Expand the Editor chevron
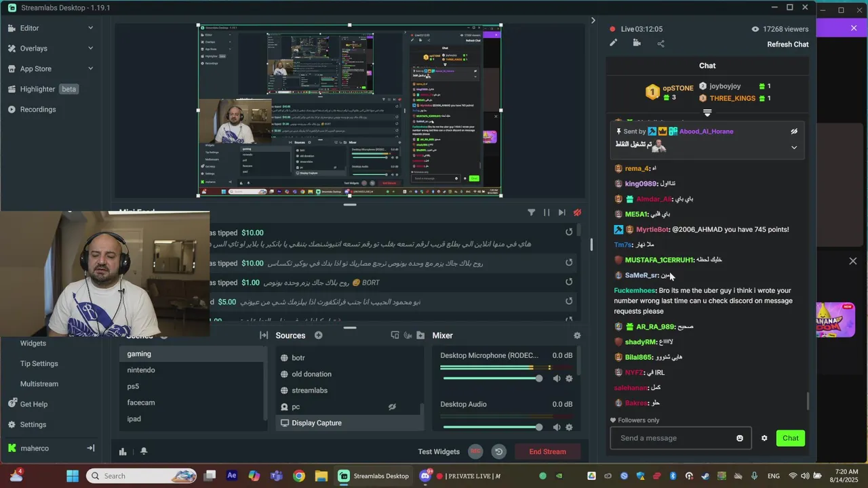 [90, 28]
